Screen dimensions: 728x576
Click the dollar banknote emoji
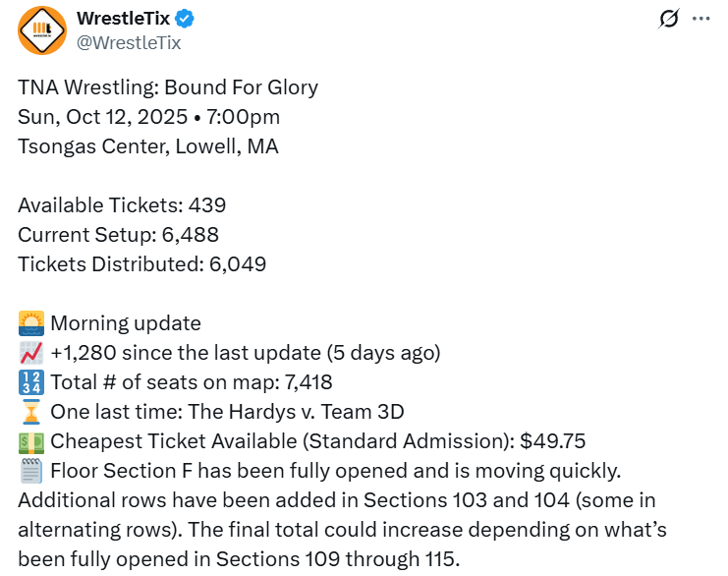point(30,440)
